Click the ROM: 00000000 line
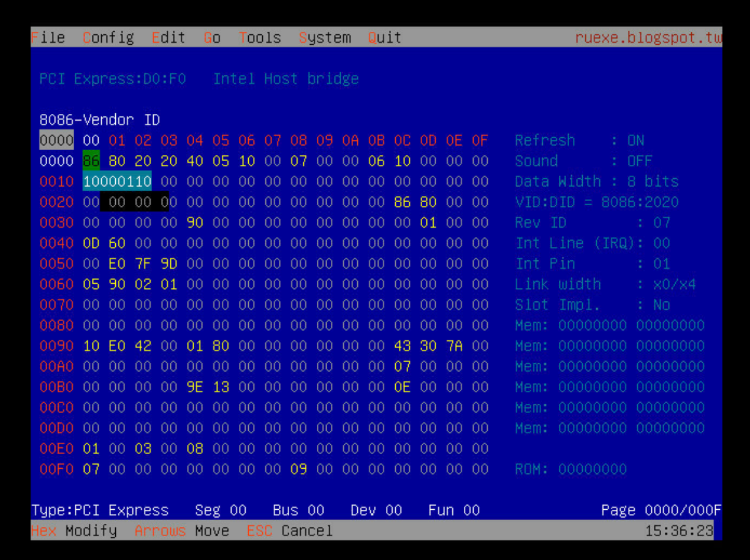750x560 pixels. click(x=571, y=470)
